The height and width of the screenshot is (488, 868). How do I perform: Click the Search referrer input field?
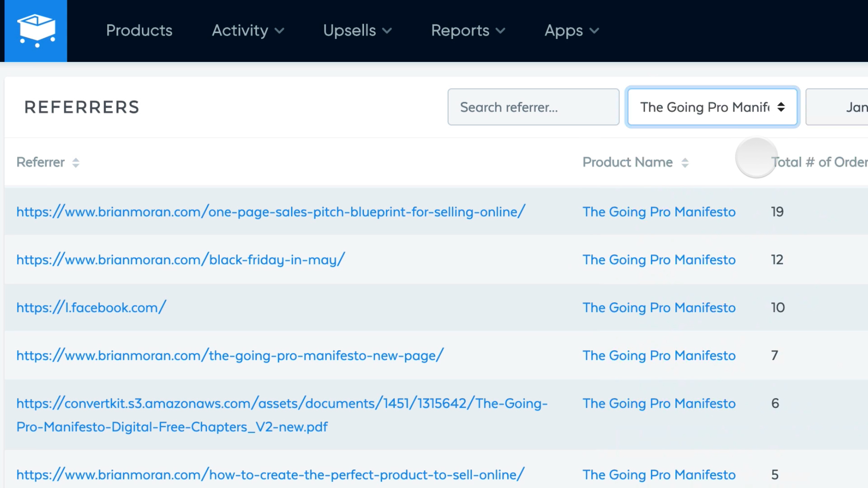[533, 107]
